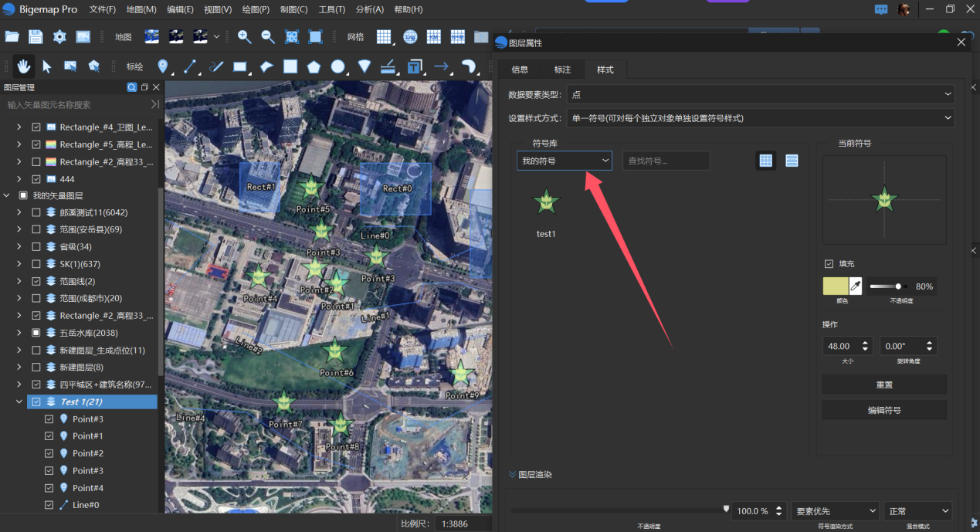Uncheck the Point#1 feature checkbox
Viewport: 980px width, 532px height.
click(x=49, y=436)
